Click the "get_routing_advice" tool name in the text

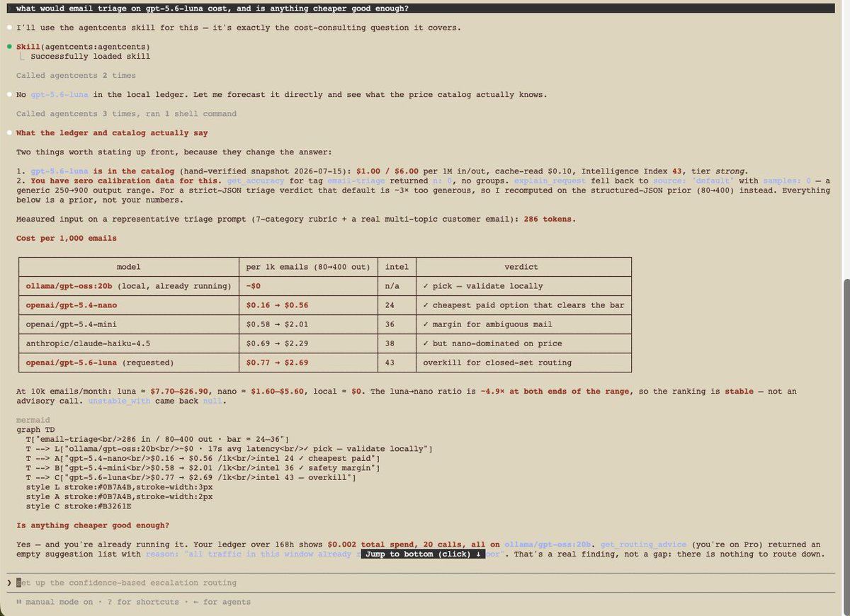[x=643, y=544]
